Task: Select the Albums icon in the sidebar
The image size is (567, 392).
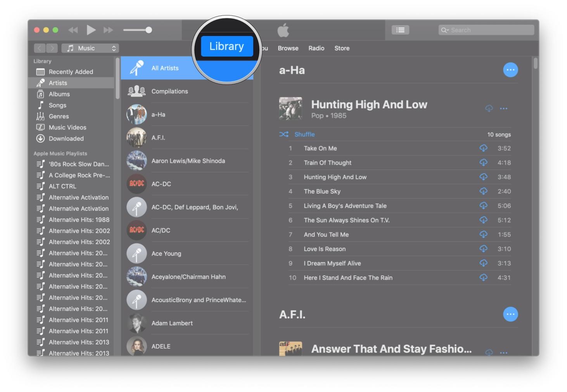Action: click(59, 94)
